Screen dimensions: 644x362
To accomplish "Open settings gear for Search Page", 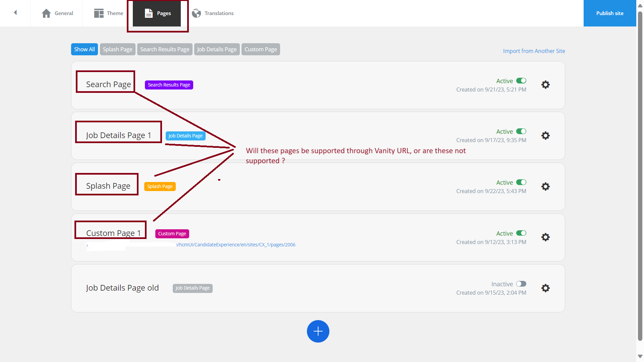I will tap(545, 84).
